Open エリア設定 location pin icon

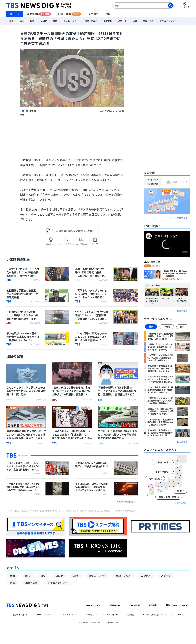[184, 4]
